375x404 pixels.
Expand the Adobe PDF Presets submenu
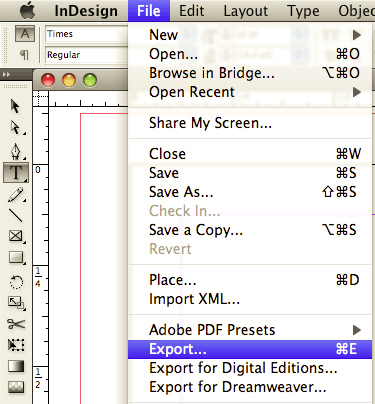pos(250,330)
